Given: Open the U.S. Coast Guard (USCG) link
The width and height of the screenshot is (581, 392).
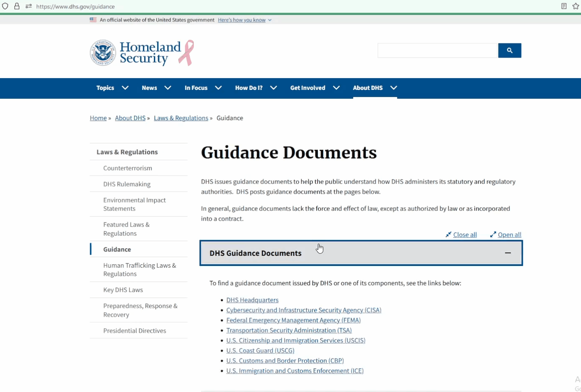Looking at the screenshot, I should click(x=260, y=350).
